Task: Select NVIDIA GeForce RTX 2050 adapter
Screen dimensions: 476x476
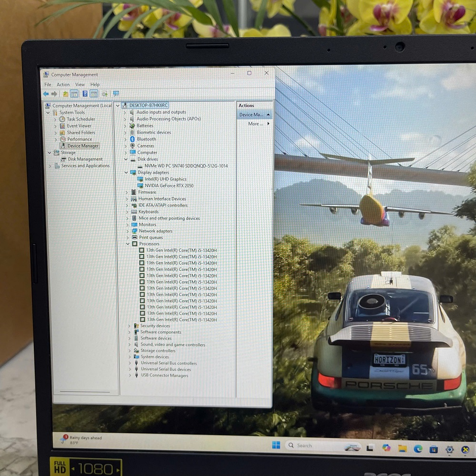Action: tap(169, 186)
